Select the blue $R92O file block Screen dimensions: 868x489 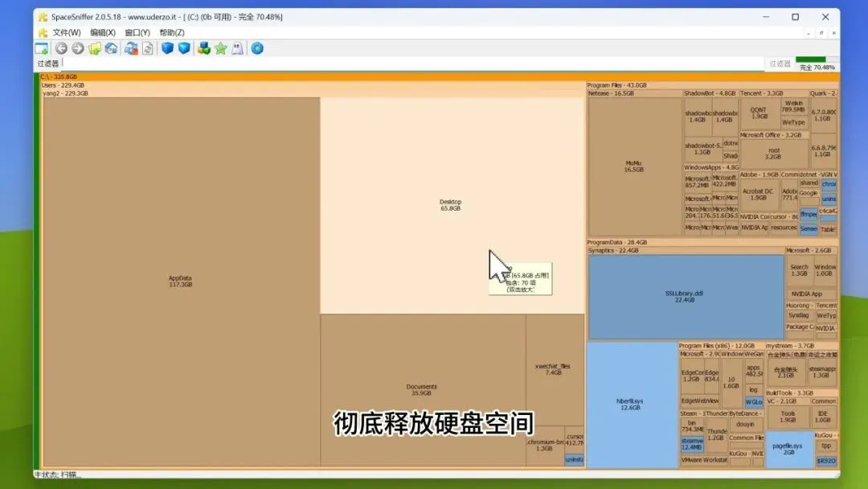[826, 461]
